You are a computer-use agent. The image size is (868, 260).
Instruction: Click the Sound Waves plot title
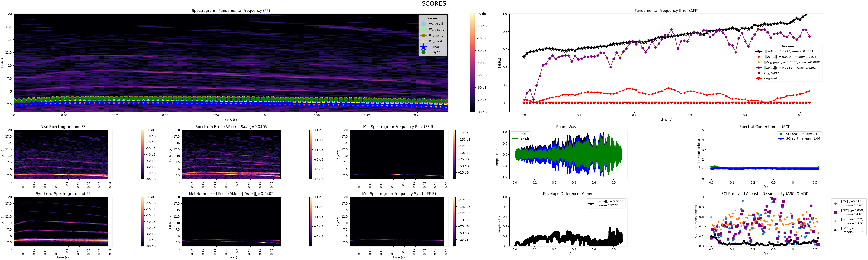click(x=568, y=127)
